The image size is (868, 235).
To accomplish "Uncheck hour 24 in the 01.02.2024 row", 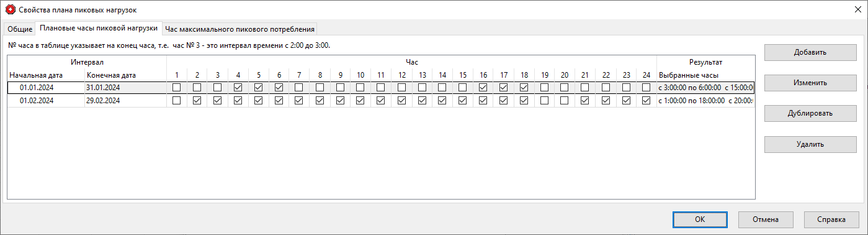I will 647,101.
